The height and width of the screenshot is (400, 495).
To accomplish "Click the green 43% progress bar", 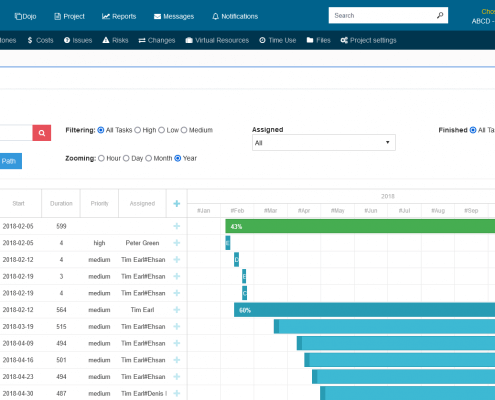I will [360, 226].
